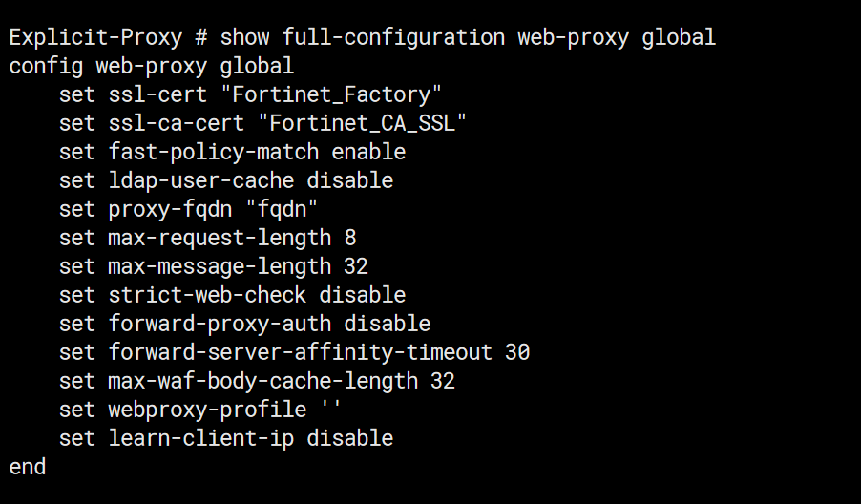This screenshot has width=861, height=504.
Task: Click the affinity timeout value 30
Action: click(517, 352)
